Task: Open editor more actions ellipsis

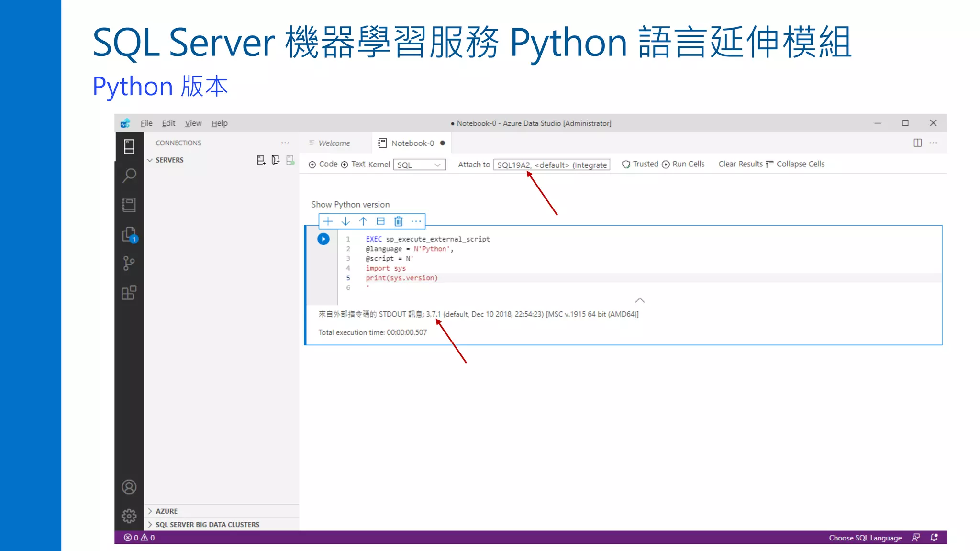Action: point(933,143)
